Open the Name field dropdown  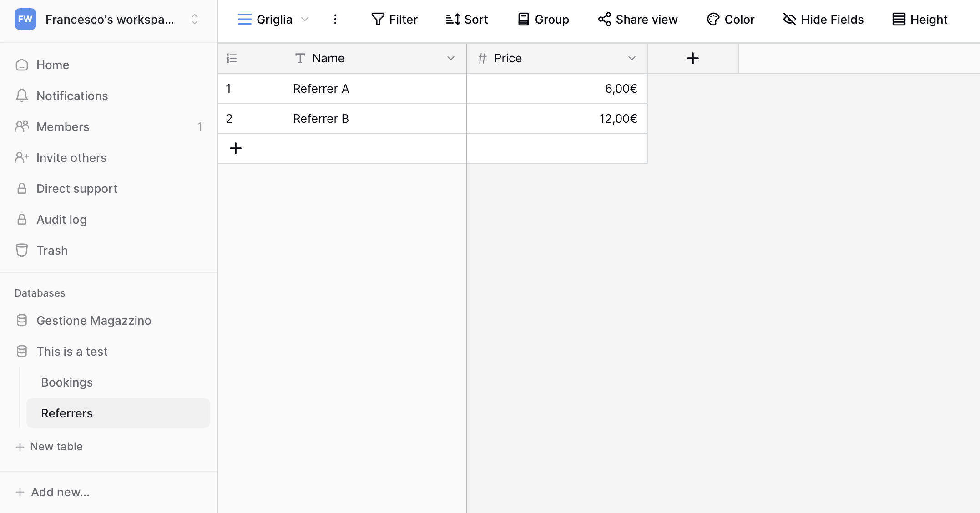tap(451, 58)
